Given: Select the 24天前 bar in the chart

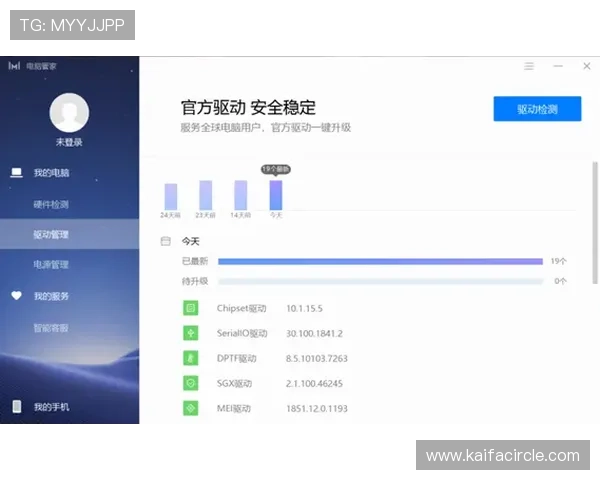Looking at the screenshot, I should pyautogui.click(x=171, y=197).
